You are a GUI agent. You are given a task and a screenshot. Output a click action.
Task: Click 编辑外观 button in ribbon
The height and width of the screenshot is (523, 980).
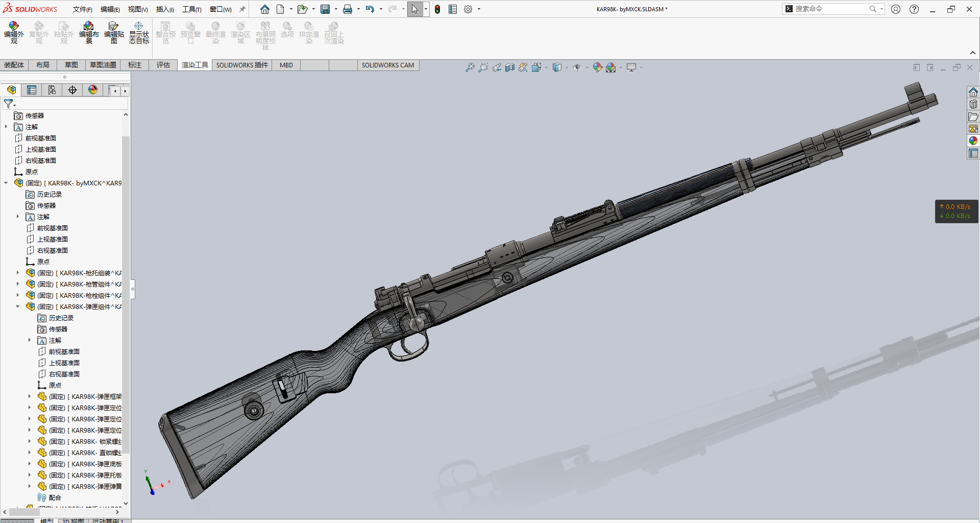[14, 33]
